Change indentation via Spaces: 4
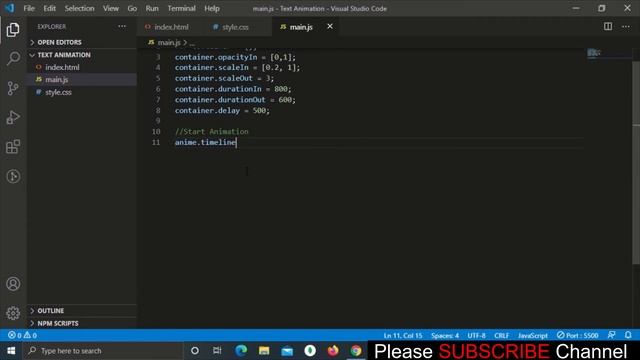640x360 pixels. 445,335
